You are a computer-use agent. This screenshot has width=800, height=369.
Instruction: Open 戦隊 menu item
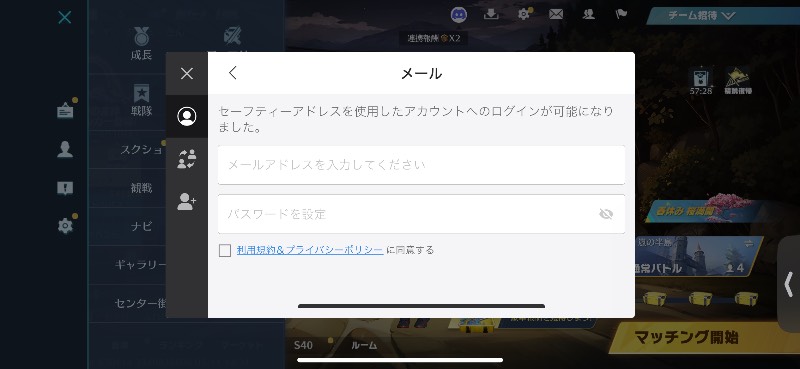tap(141, 101)
